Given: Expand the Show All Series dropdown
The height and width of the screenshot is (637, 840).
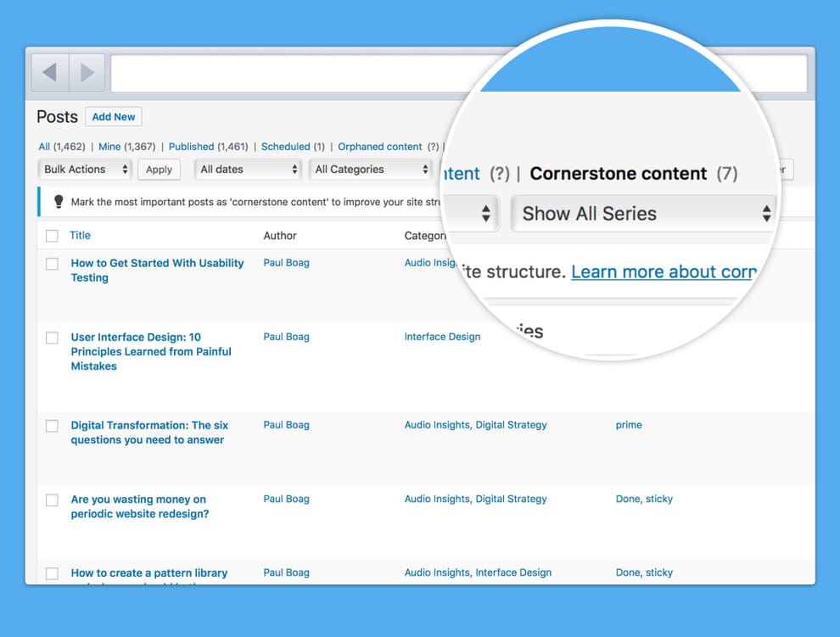Looking at the screenshot, I should [645, 214].
